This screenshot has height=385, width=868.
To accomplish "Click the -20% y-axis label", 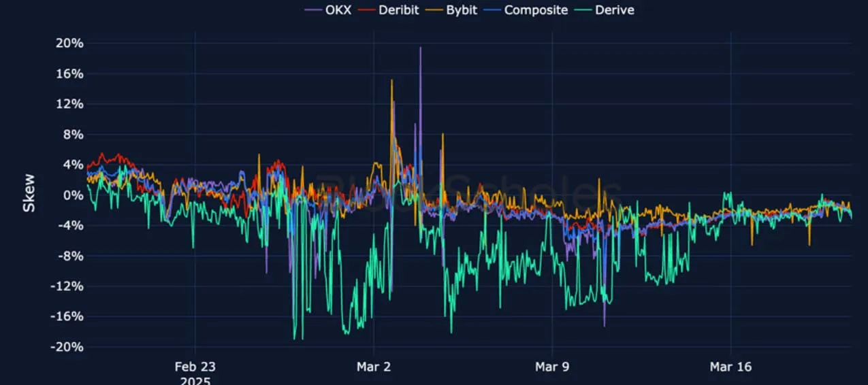I will (x=67, y=347).
